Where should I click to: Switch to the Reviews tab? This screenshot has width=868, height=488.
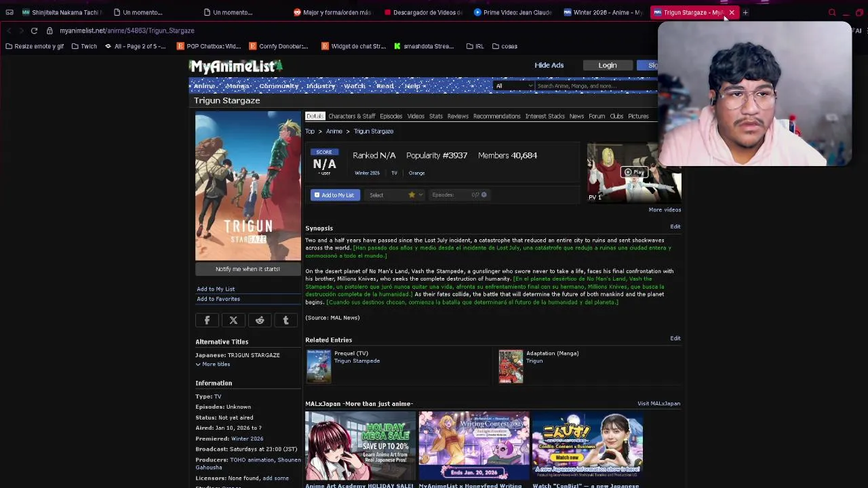tap(458, 116)
